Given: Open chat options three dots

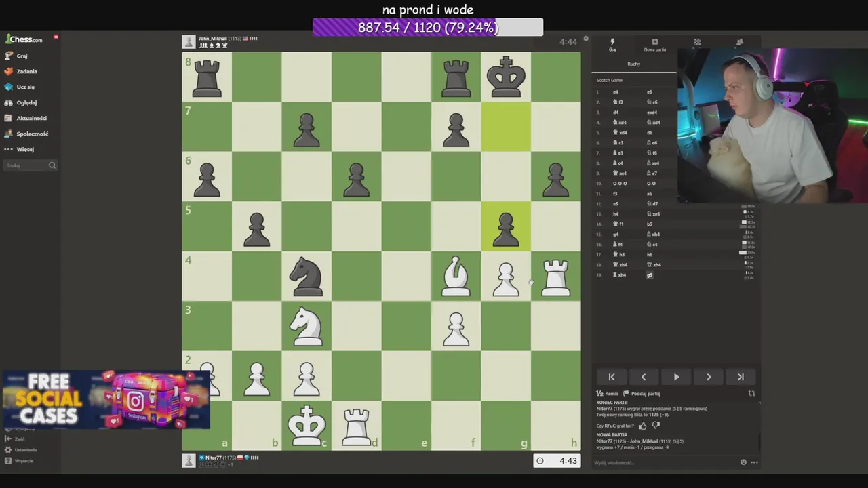Looking at the screenshot, I should (754, 462).
